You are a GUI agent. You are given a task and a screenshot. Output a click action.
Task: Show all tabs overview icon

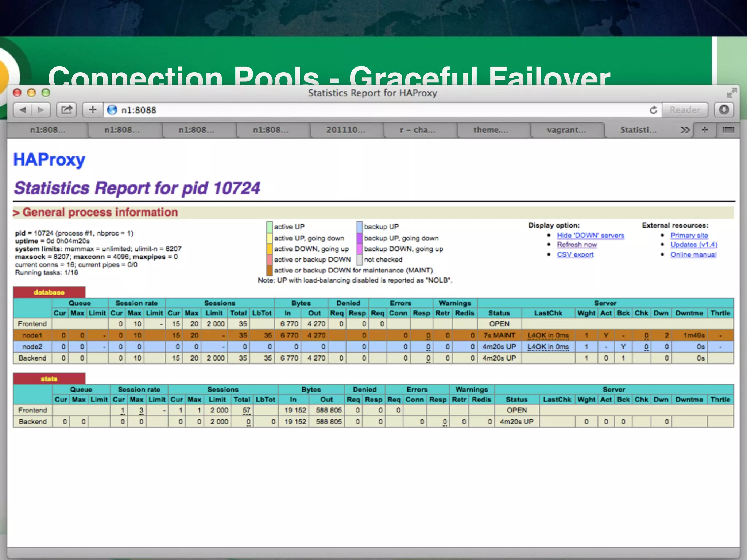click(728, 130)
